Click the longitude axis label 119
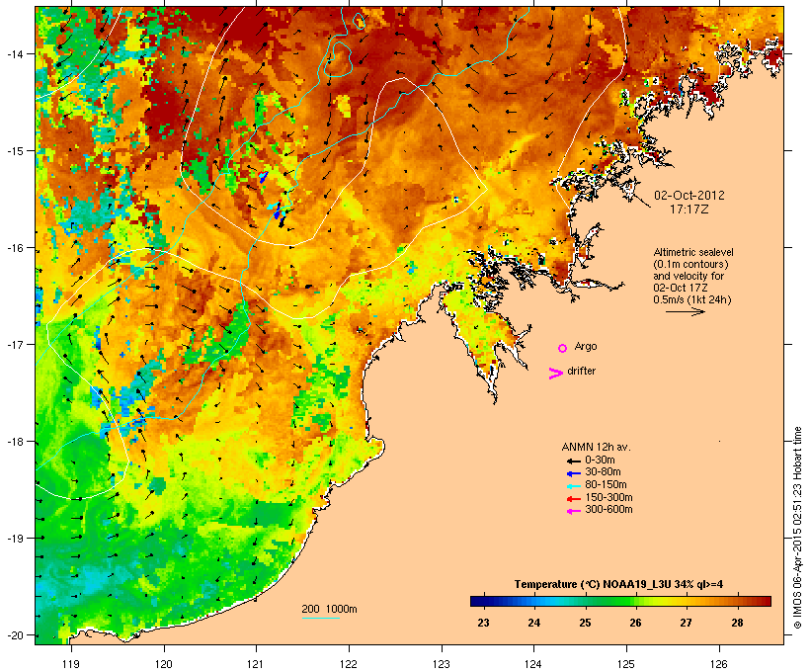Screen dimensions: 810x672 click(71, 664)
